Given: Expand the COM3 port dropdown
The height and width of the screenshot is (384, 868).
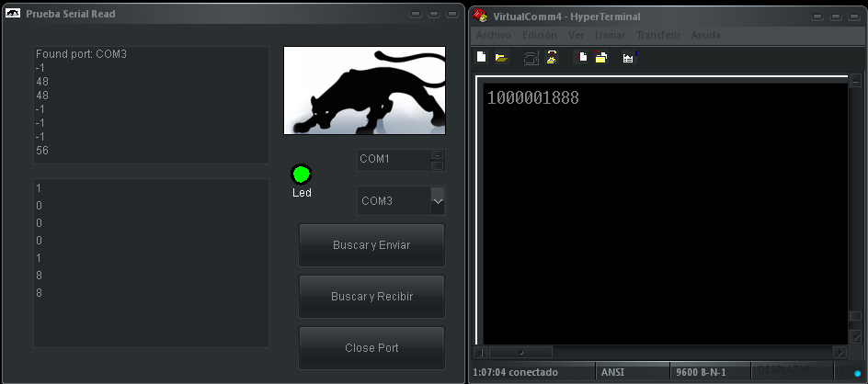Looking at the screenshot, I should (x=438, y=201).
